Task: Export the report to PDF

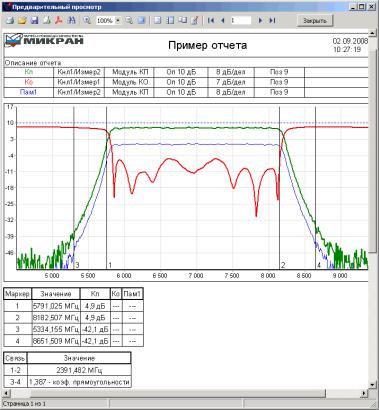Action: [x=59, y=21]
